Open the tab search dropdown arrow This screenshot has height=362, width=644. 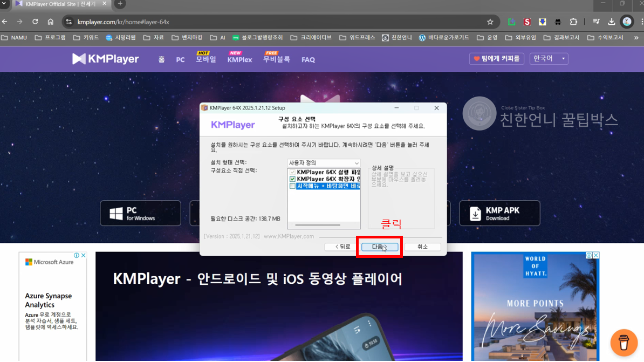click(x=4, y=4)
